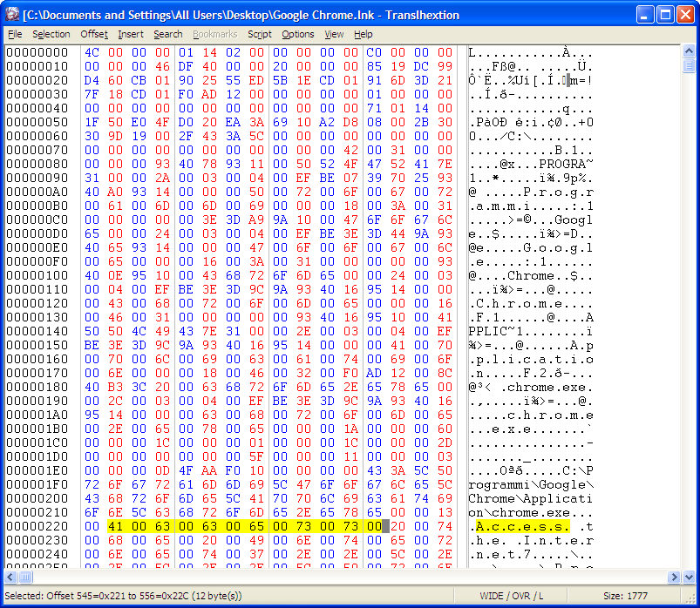
Task: Click the offset label 00000100
Action: click(37, 275)
